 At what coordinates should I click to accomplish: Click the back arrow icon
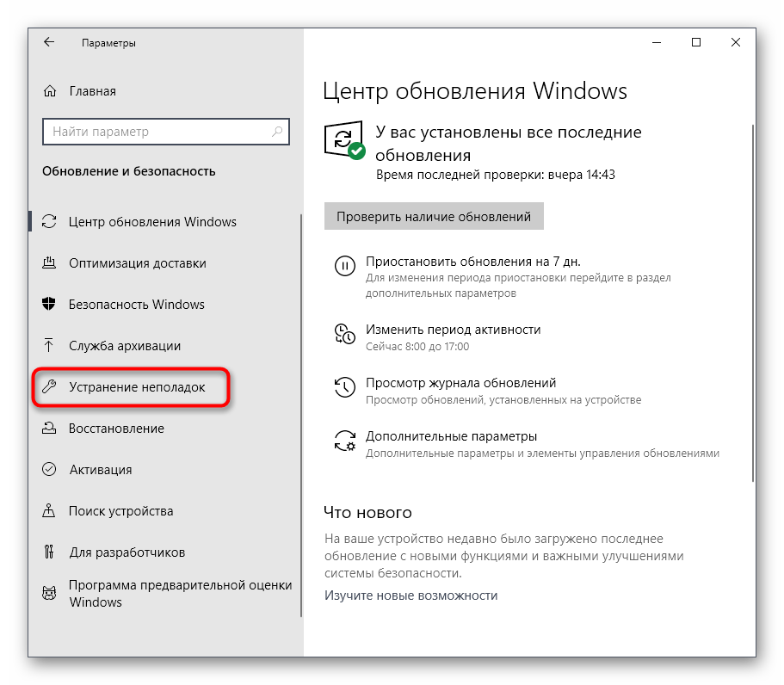pos(49,42)
